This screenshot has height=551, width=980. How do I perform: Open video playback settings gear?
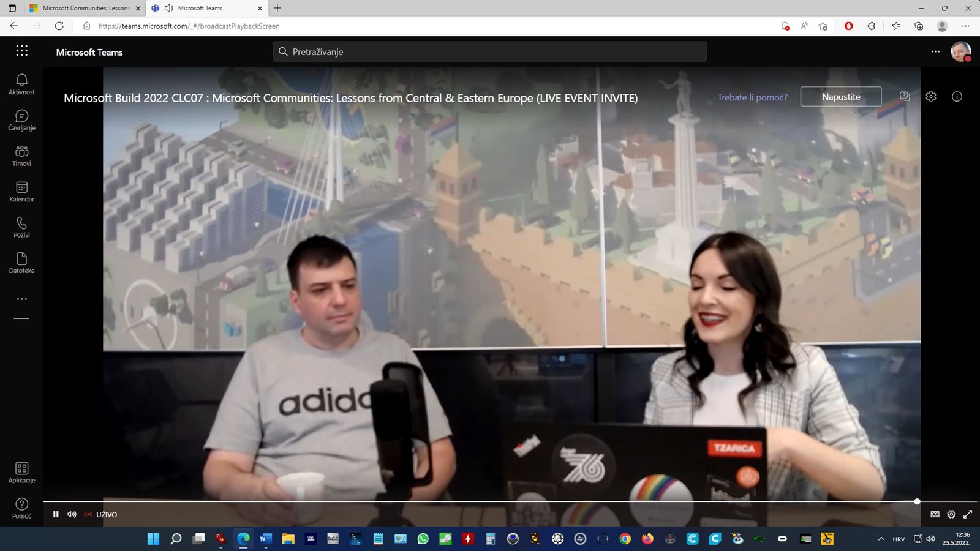[x=951, y=514]
